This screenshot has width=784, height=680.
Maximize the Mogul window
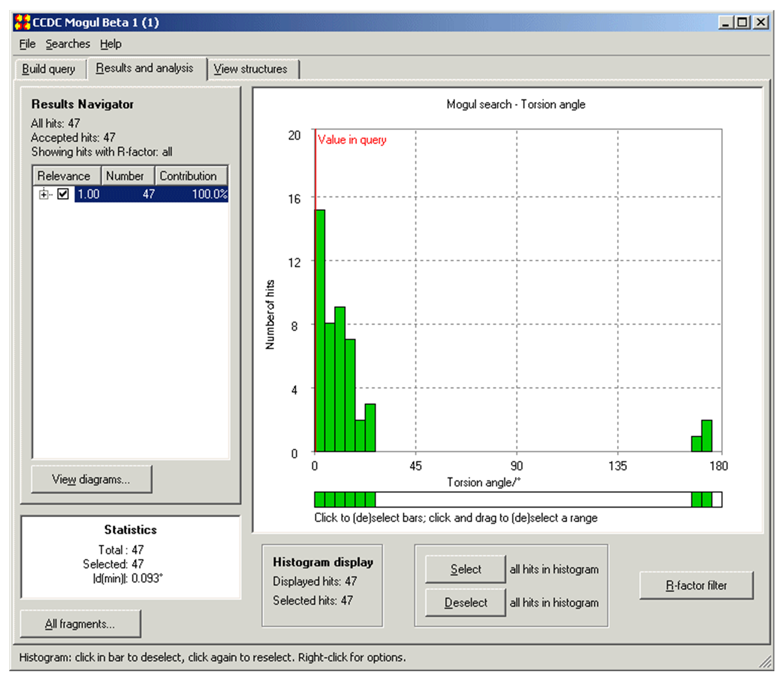click(742, 22)
